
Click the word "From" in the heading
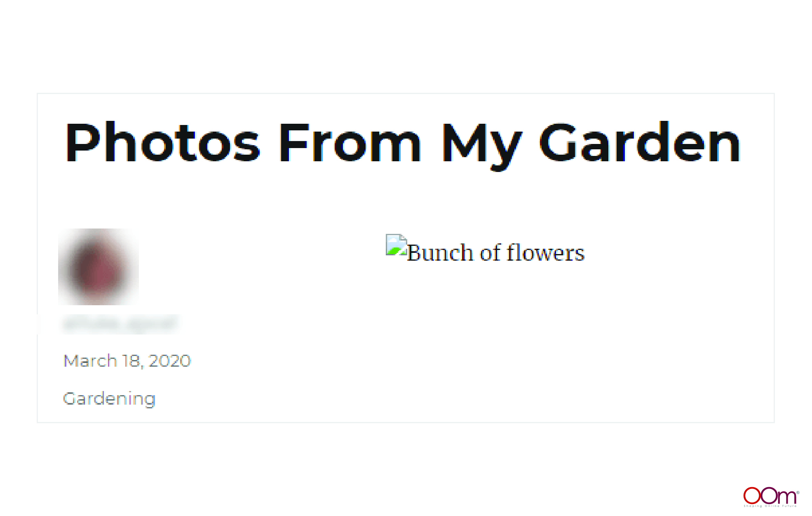point(350,143)
